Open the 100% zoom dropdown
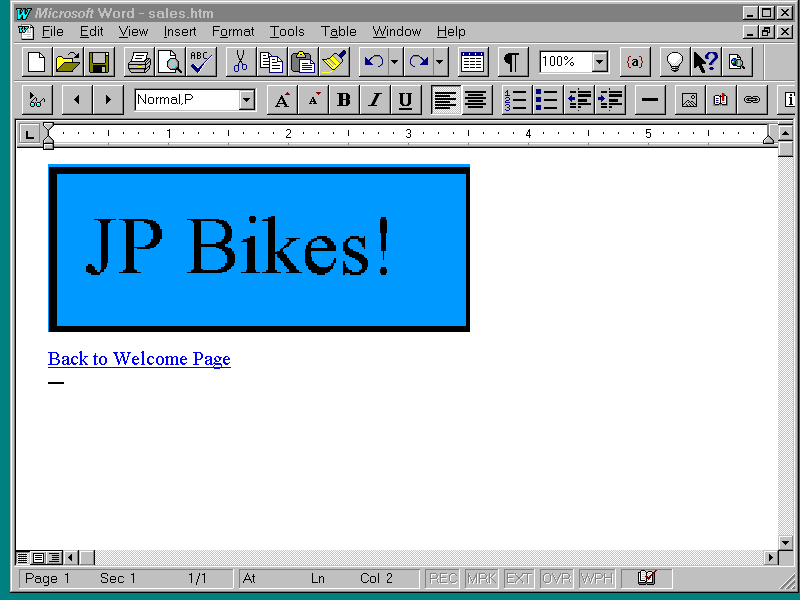Viewport: 800px width, 600px height. click(599, 62)
